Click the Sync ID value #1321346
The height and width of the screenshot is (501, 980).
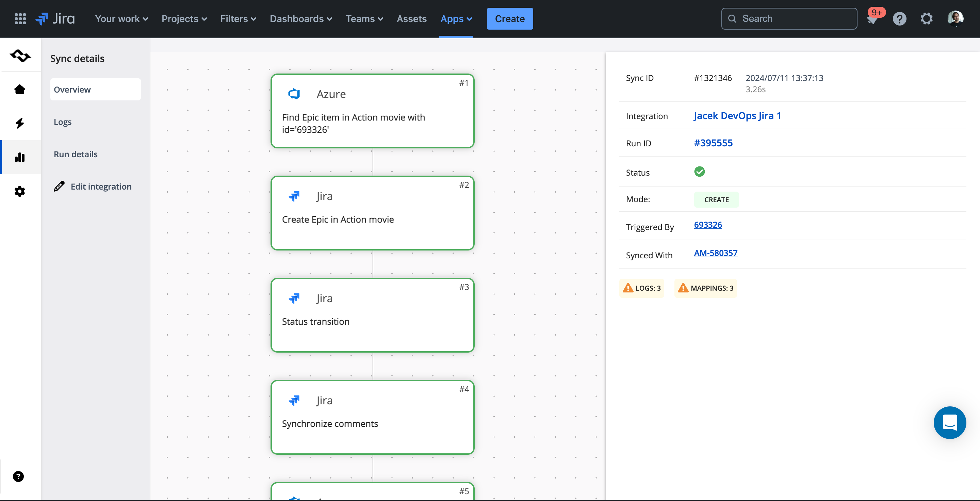[x=713, y=78]
